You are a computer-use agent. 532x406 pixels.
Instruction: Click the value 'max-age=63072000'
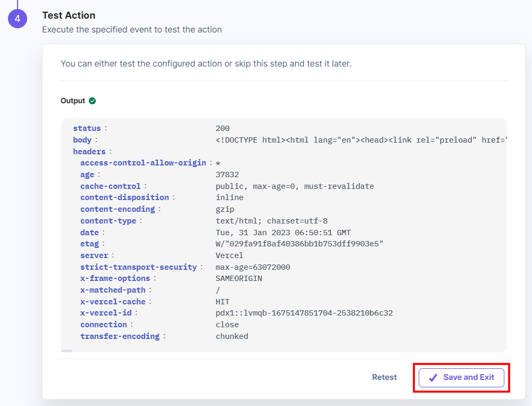(253, 267)
